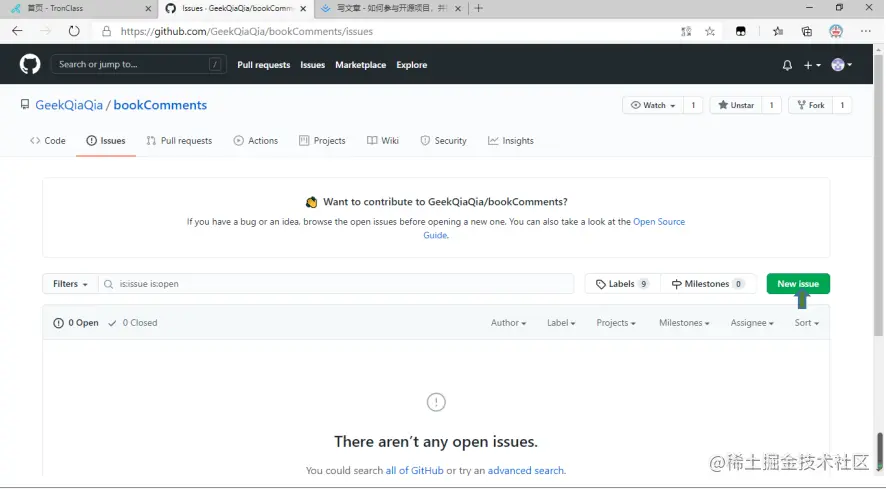Open GitHub home via the Octocat logo
886x489 pixels.
coord(30,64)
